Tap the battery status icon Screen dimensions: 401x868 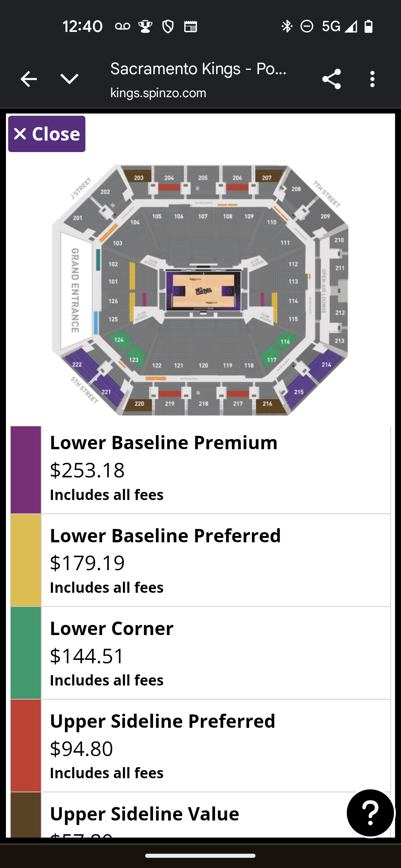368,26
